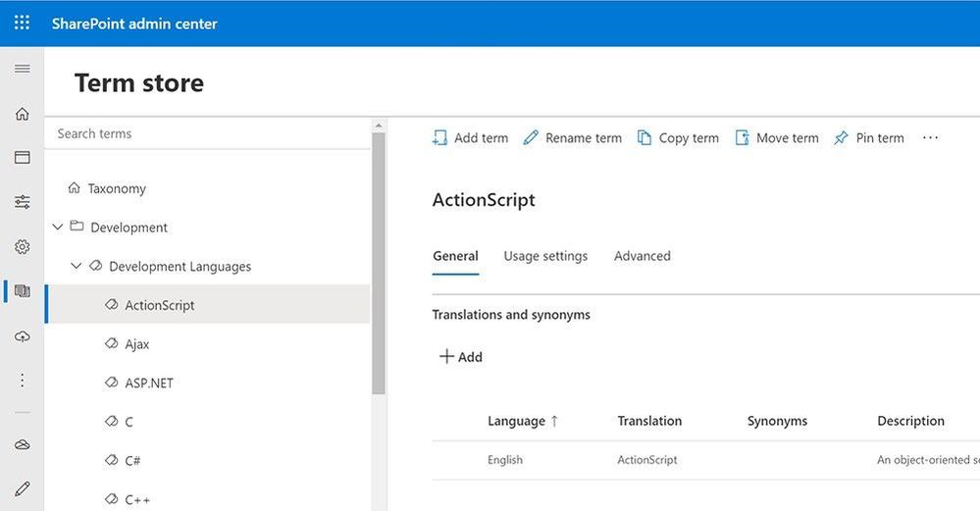980x511 pixels.
Task: Click the Development Languages tag icon
Action: [x=95, y=266]
